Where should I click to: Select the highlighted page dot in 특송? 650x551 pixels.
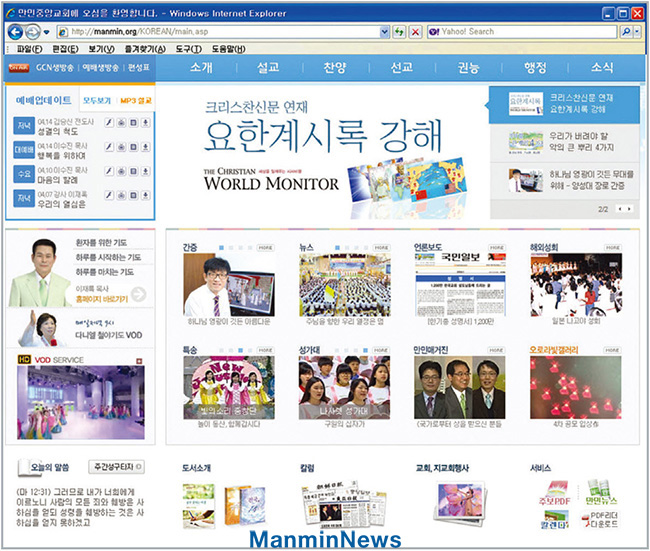tap(240, 350)
